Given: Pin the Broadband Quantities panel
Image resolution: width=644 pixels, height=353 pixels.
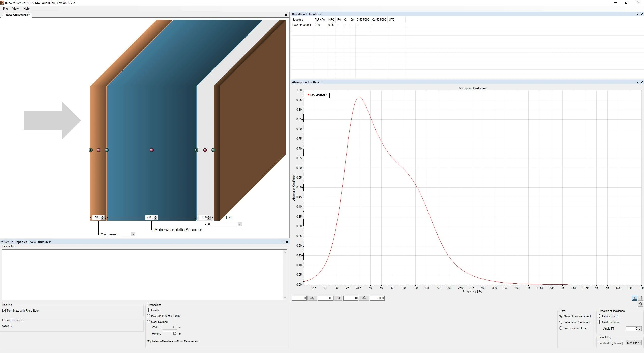Looking at the screenshot, I should point(637,14).
